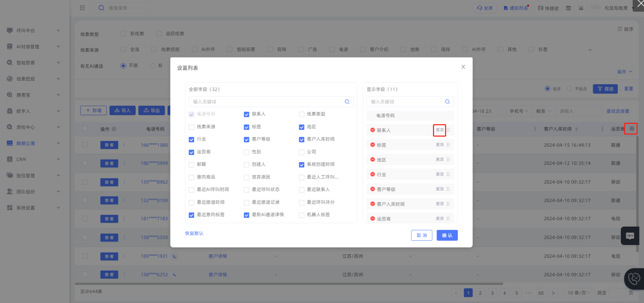The image size is (644, 303).
Task: Click the phone icon next to 189****1931
Action: coord(175,256)
